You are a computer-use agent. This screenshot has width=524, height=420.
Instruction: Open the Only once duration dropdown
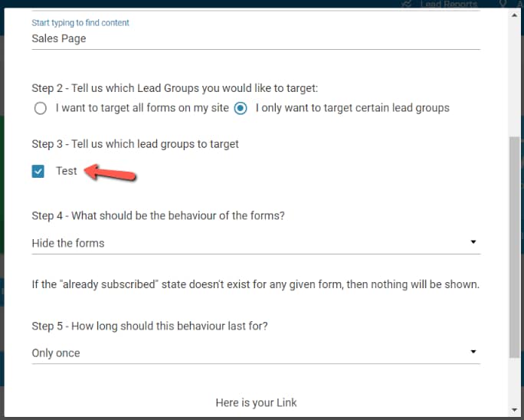click(256, 353)
